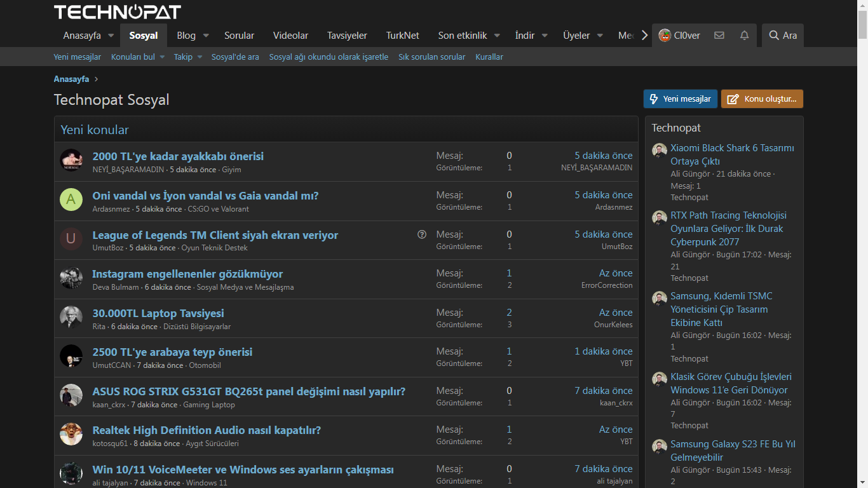Click the Giyim category link
Viewport: 868px width, 488px height.
point(231,170)
